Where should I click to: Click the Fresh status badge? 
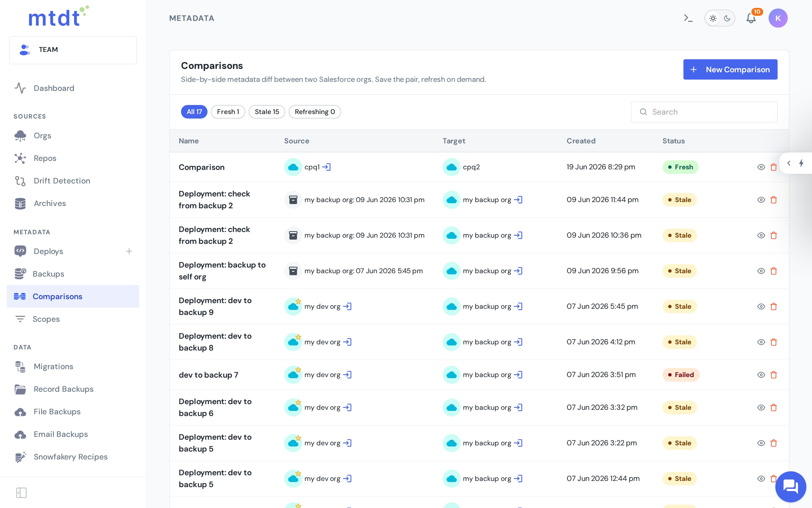[680, 167]
